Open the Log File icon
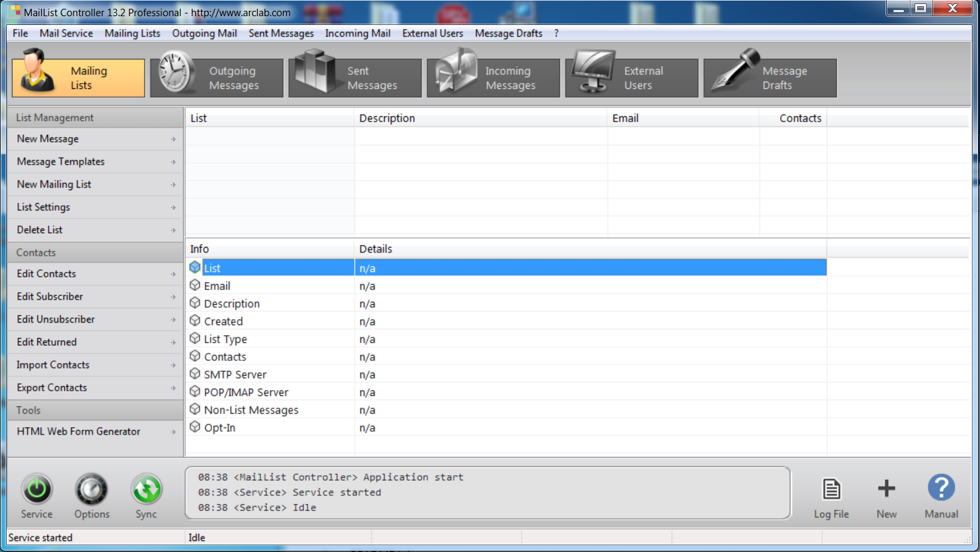Viewport: 980px width, 552px height. 831,490
